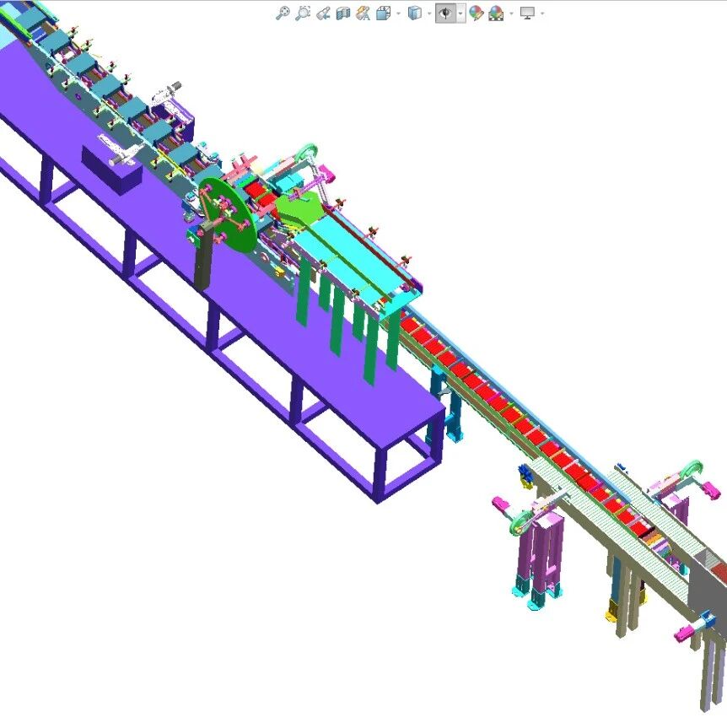Image resolution: width=727 pixels, height=728 pixels.
Task: Open the Edit Appearance color ball
Action: tap(476, 13)
